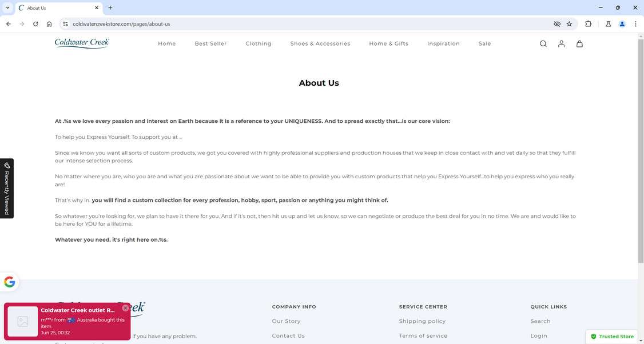This screenshot has height=344, width=644.
Task: Dismiss the purchase notification popup
Action: point(125,308)
